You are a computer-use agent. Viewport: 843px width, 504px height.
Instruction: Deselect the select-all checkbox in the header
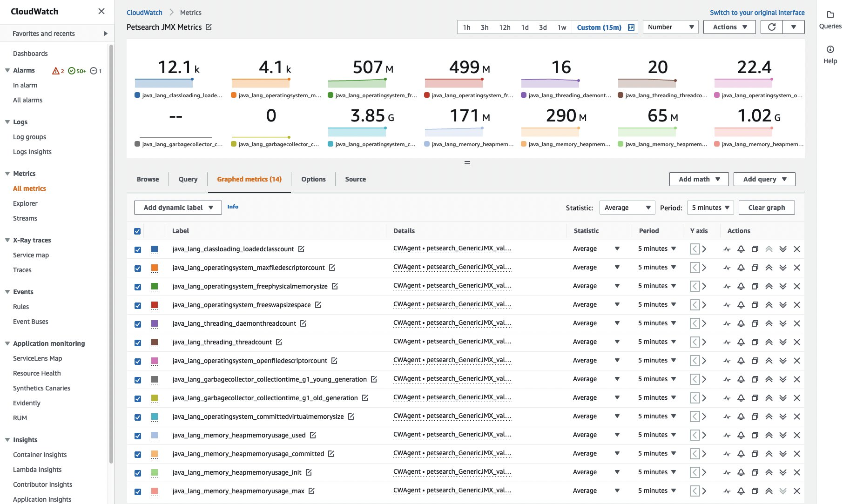click(x=138, y=231)
